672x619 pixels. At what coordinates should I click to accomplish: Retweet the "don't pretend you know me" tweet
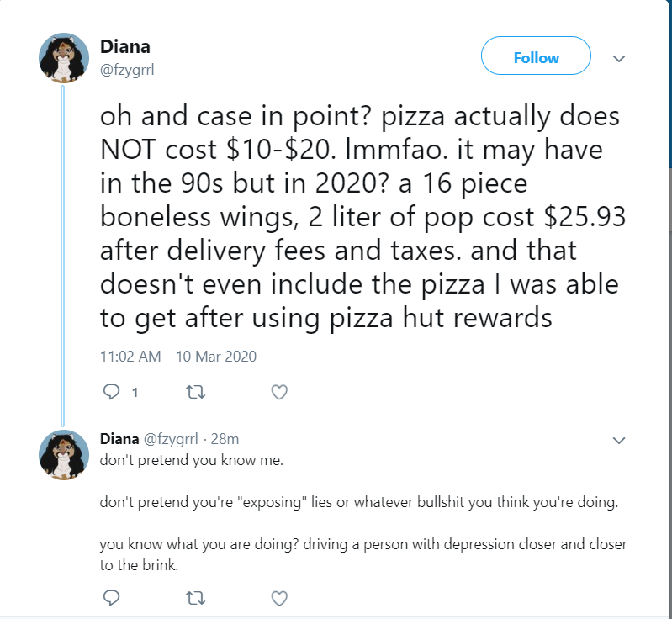195,598
